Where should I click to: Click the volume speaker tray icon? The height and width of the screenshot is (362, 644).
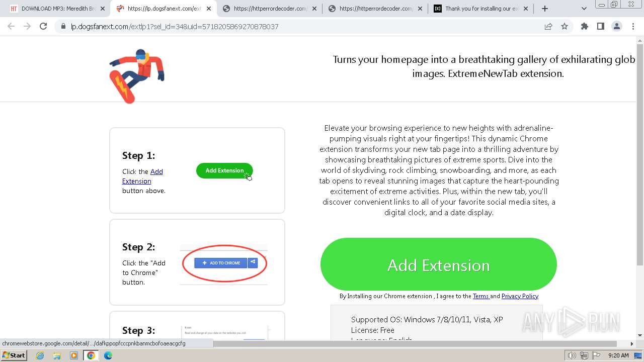click(x=572, y=355)
